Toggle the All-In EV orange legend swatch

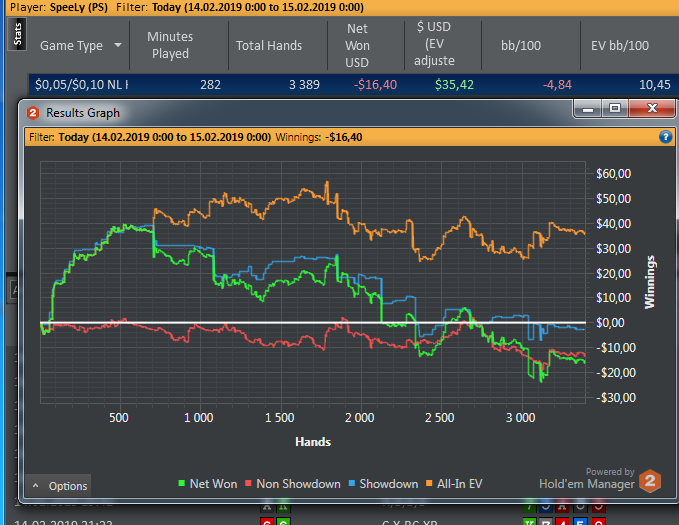429,483
